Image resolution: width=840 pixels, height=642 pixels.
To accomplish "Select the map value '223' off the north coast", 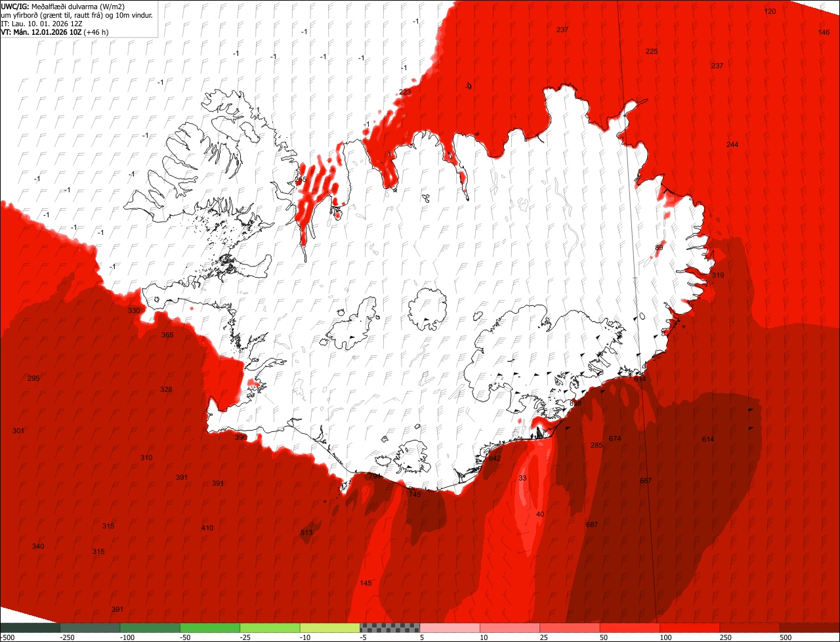I will tap(406, 92).
